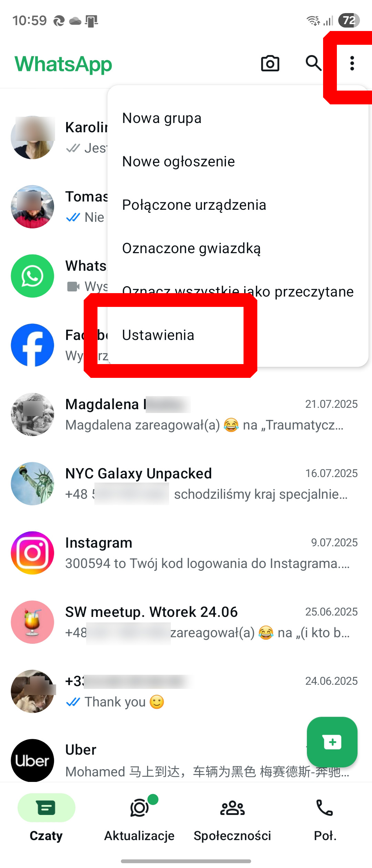Tap the green WhatsApp logo avatar
The height and width of the screenshot is (868, 372).
(32, 276)
